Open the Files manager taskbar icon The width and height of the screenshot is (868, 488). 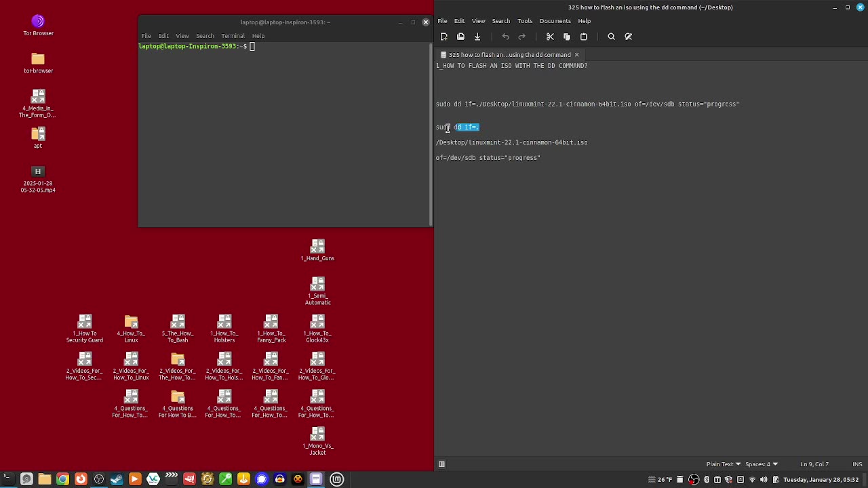(x=45, y=479)
